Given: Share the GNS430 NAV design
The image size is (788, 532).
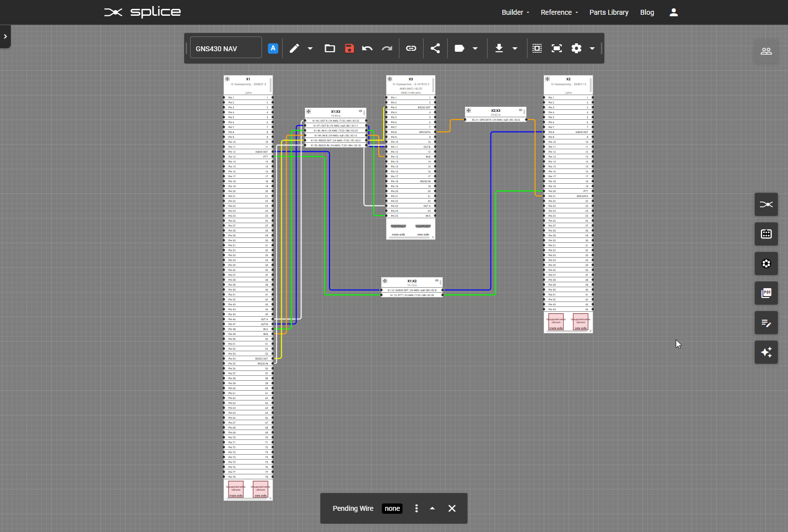Looking at the screenshot, I should pyautogui.click(x=435, y=48).
